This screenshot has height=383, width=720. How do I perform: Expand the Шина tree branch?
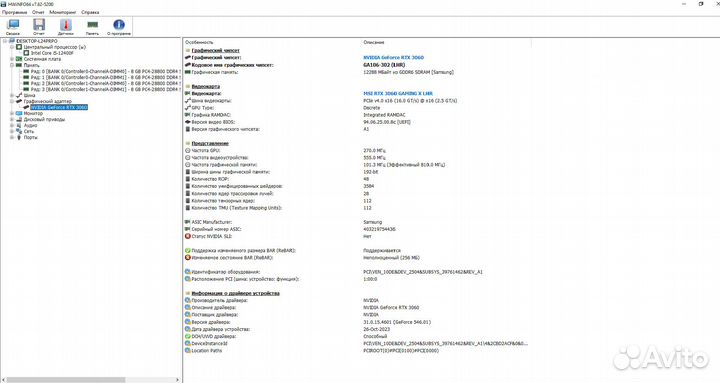pos(12,95)
